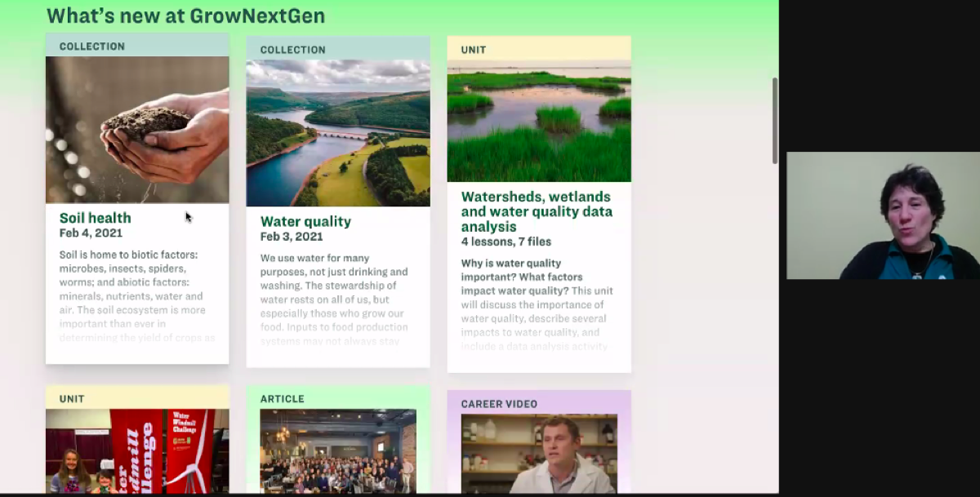Click the ARTICLE card label
The height and width of the screenshot is (497, 980).
282,399
